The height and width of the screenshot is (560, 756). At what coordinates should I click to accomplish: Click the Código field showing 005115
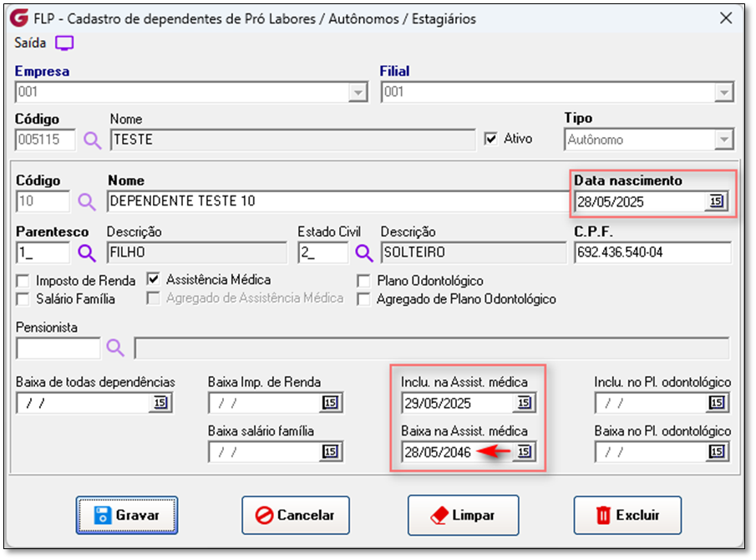(45, 140)
